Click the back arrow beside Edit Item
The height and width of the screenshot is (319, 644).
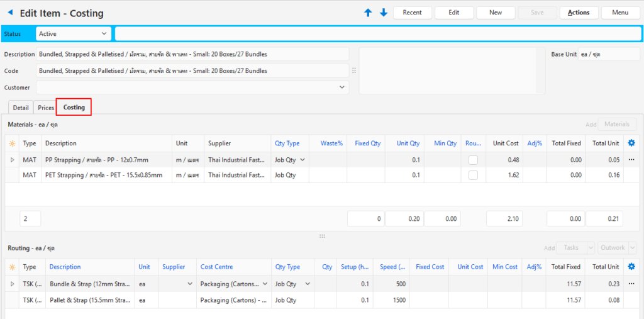9,13
